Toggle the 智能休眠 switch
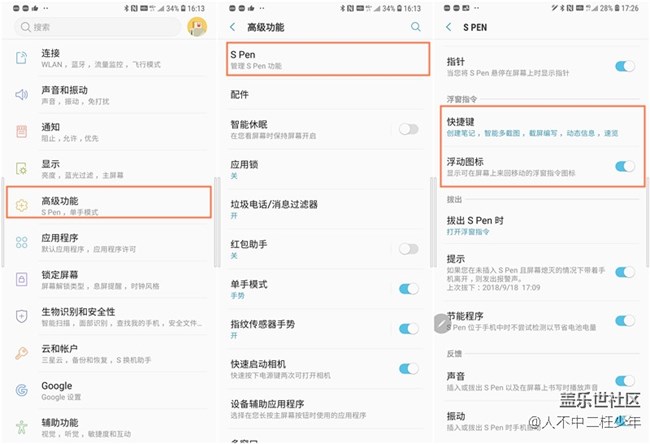The image size is (650, 444). click(408, 129)
